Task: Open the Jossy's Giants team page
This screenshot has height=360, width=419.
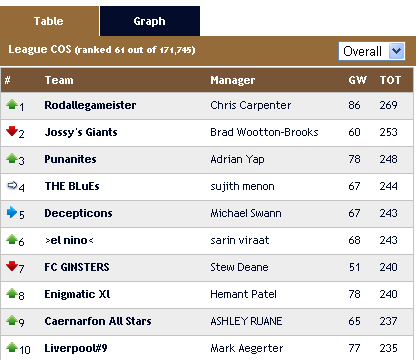Action: coord(81,132)
